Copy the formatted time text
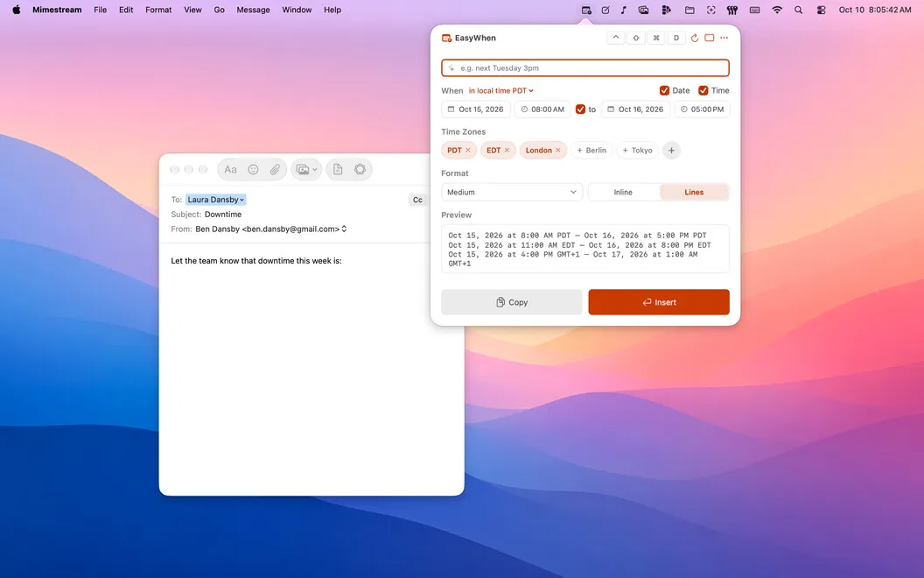This screenshot has width=924, height=578. pos(512,302)
